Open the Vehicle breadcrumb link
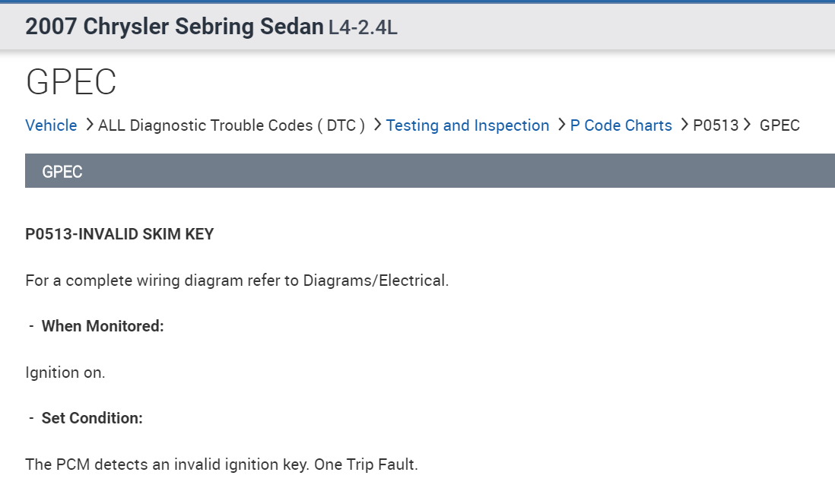The height and width of the screenshot is (504, 835). click(x=51, y=125)
